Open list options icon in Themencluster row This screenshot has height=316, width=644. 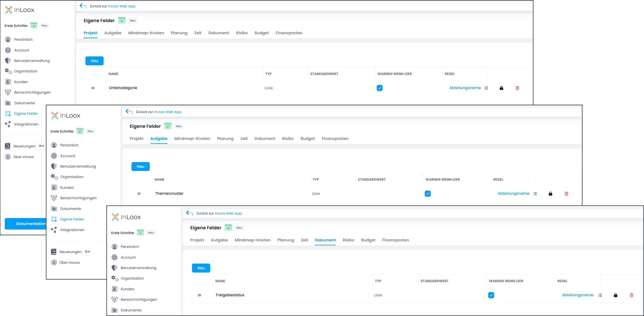click(535, 193)
